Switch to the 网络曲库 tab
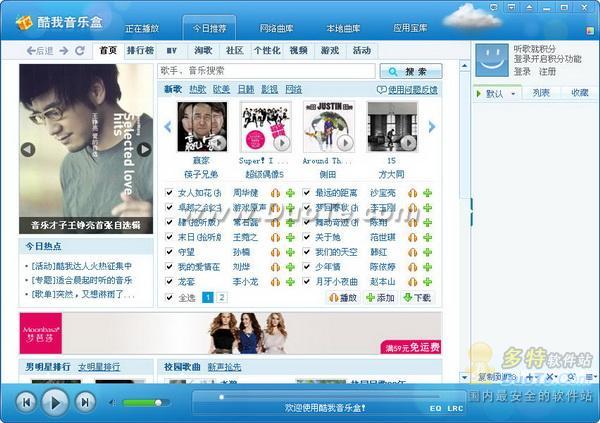The width and height of the screenshot is (600, 423). pyautogui.click(x=276, y=28)
